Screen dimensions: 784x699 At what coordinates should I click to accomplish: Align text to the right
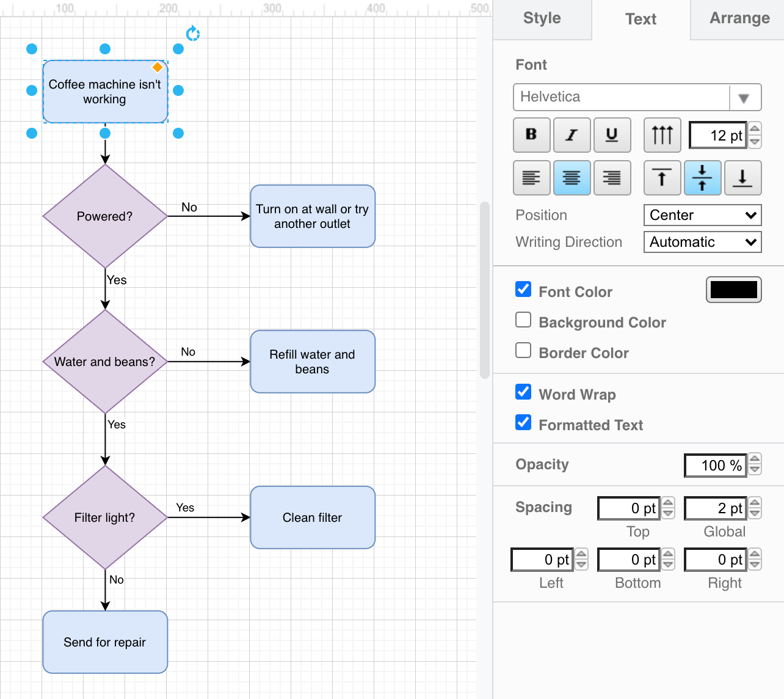point(612,178)
